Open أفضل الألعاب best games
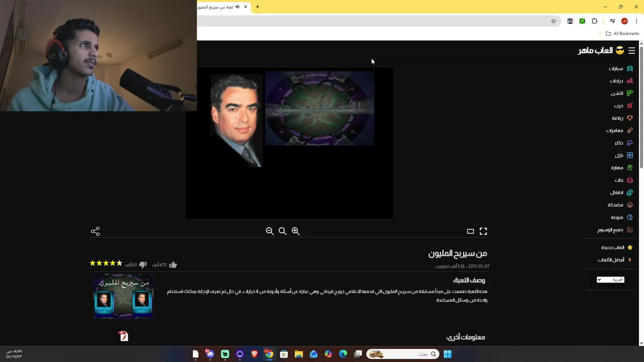The width and height of the screenshot is (644, 362). [615, 260]
